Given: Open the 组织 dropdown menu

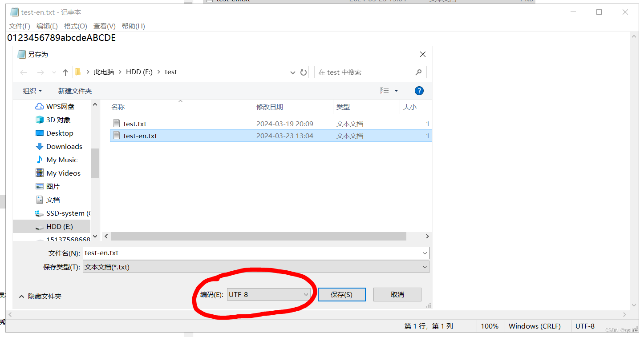Looking at the screenshot, I should [32, 91].
